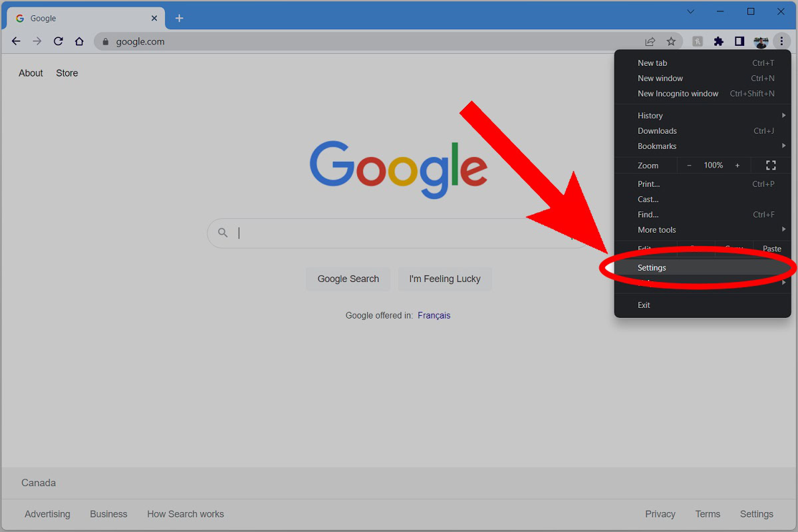Viewport: 798px width, 532px height.
Task: Click Paste in the Edit row
Action: tap(772, 249)
